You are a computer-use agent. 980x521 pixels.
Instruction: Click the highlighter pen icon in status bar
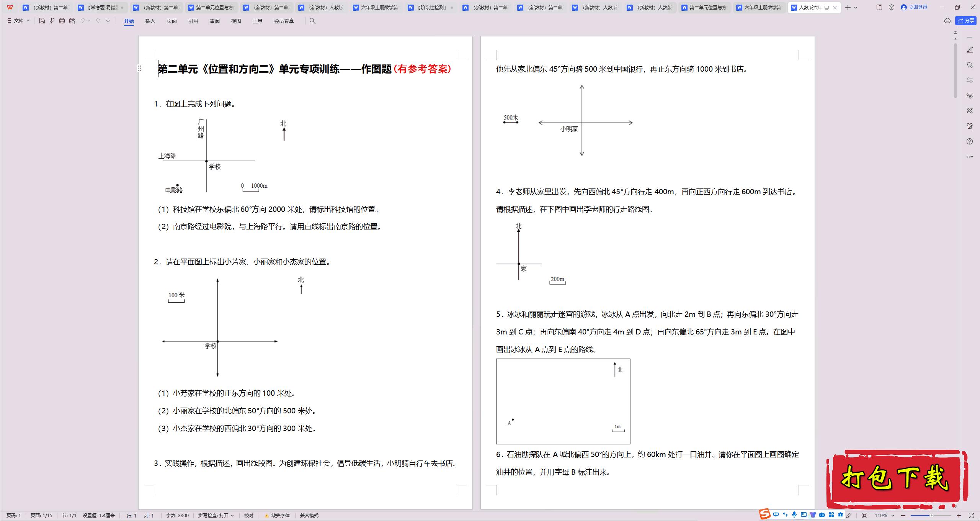849,515
